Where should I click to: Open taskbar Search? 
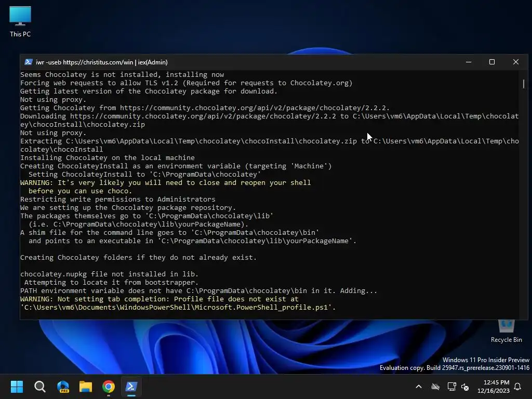tap(40, 387)
